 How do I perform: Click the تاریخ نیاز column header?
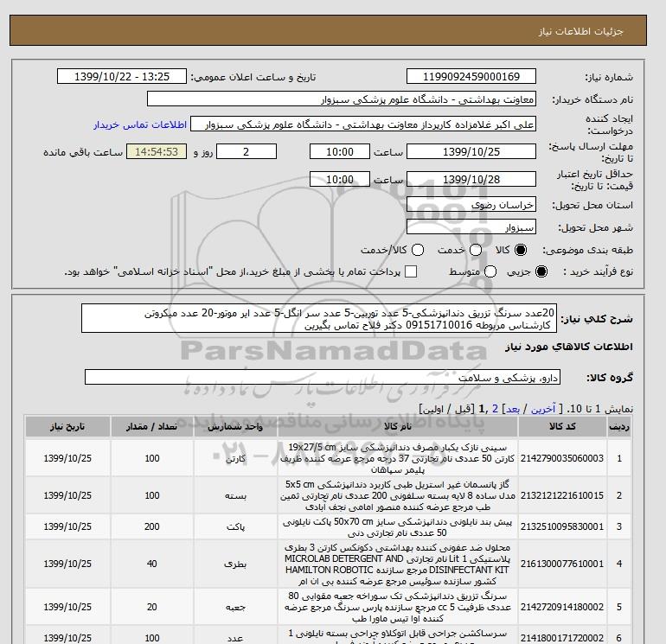[x=67, y=427]
